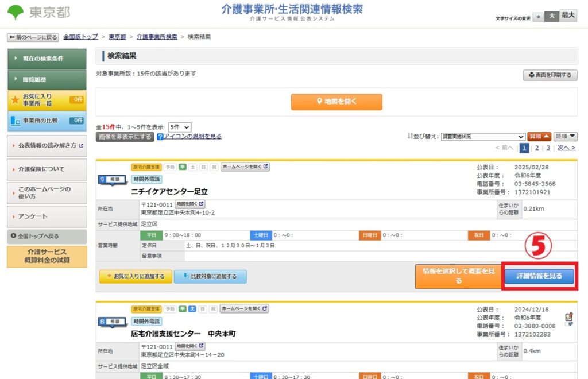This screenshot has height=379, width=588.
Task: Go back with 前のページに戻る button
Action: (33, 37)
